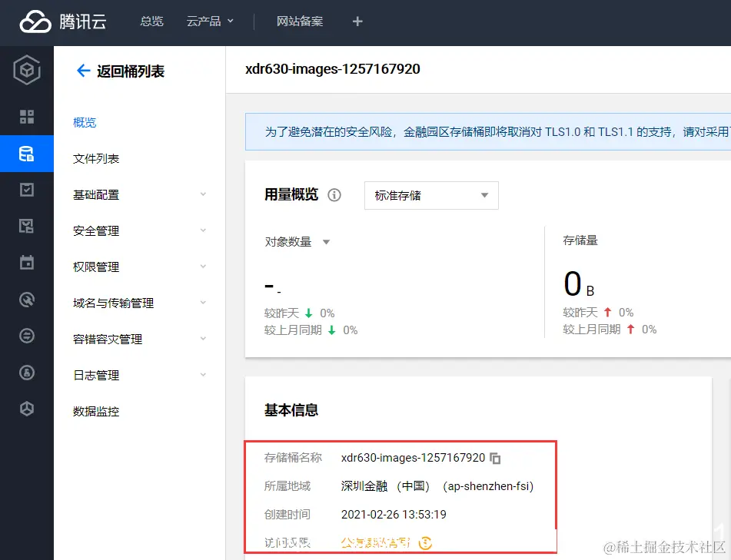Click the Tencent Cloud logo
The height and width of the screenshot is (560, 731).
coord(62,22)
